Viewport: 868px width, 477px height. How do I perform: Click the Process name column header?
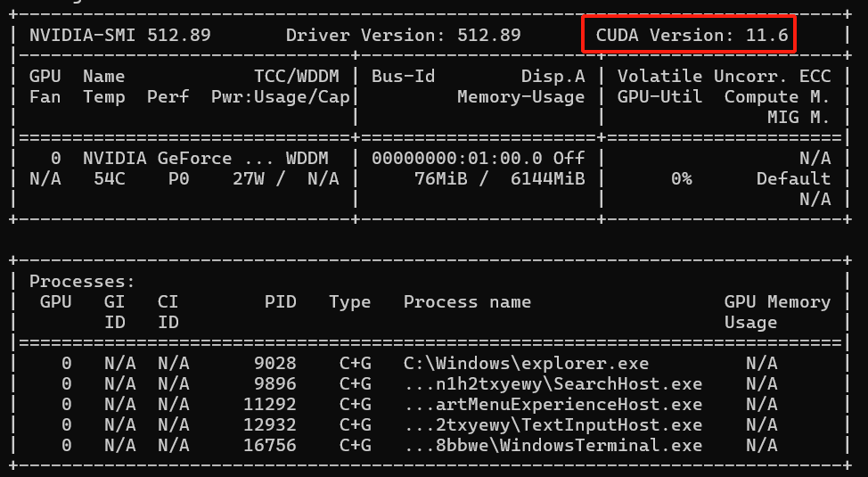(467, 302)
